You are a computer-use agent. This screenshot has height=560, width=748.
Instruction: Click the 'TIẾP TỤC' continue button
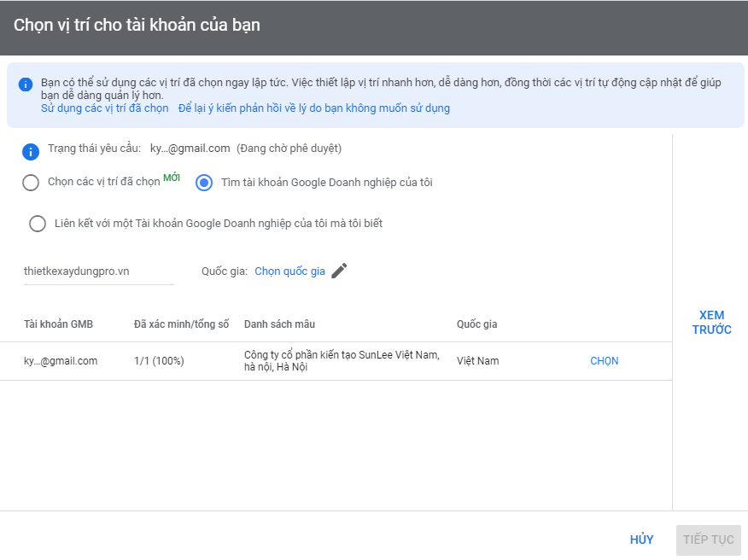[x=707, y=540]
